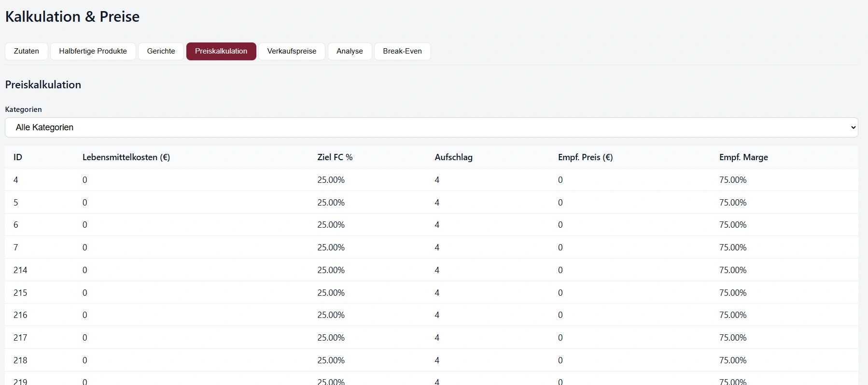Click the ID column header
The width and height of the screenshot is (868, 385).
point(18,157)
